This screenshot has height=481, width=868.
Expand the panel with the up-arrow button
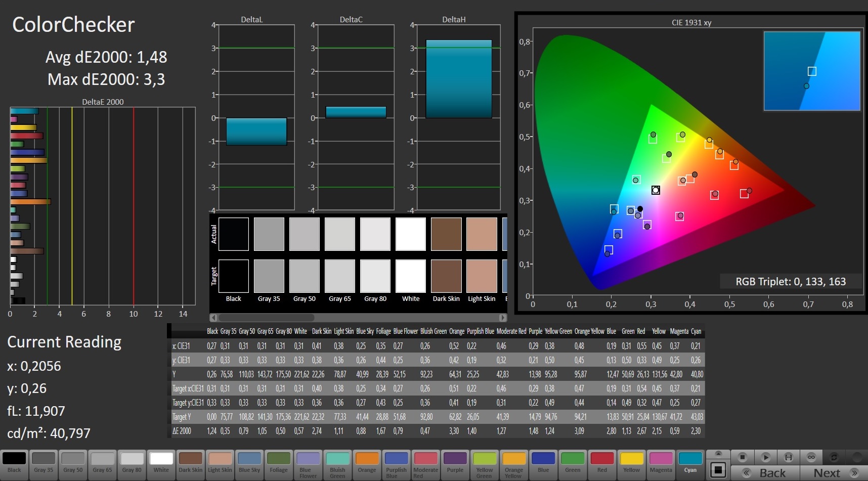(x=718, y=454)
